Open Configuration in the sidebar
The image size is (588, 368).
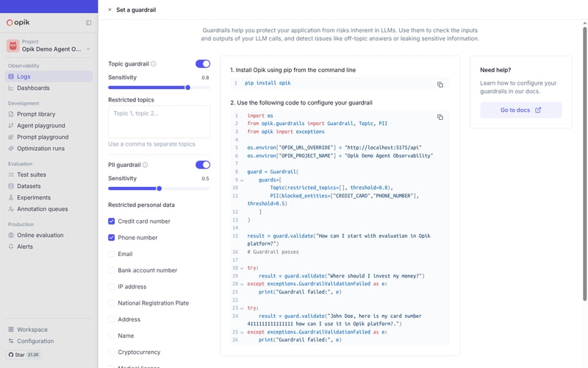[x=49, y=341]
